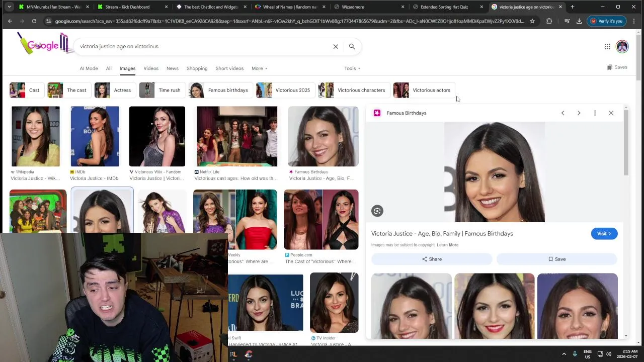Open the IMDb Victoria Justice thumbnail
The width and height of the screenshot is (644, 362).
pyautogui.click(x=95, y=136)
